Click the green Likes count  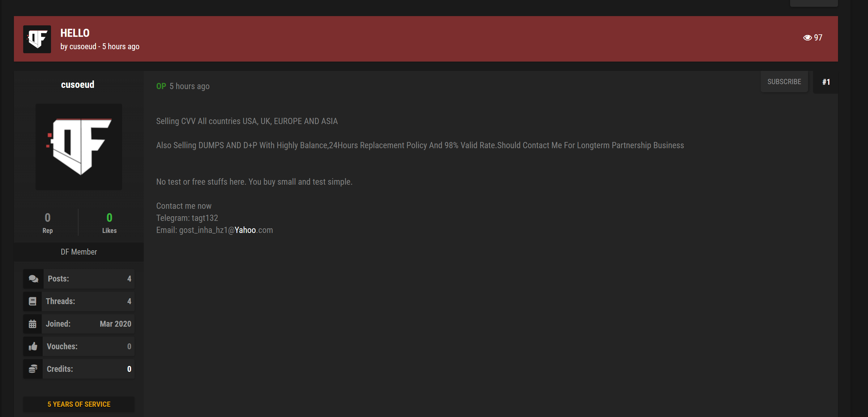109,218
